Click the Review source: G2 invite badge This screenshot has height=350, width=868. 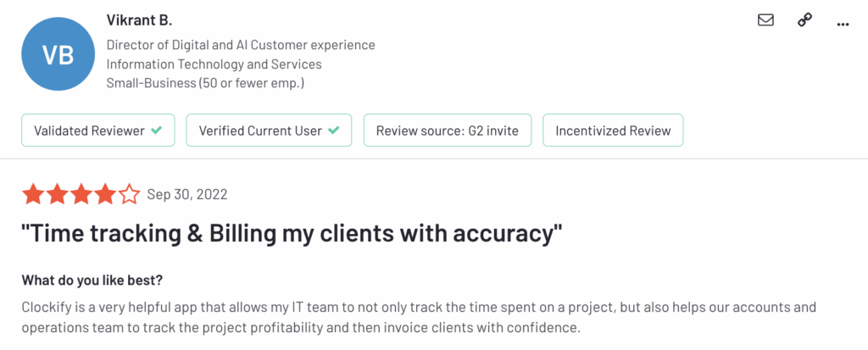448,131
